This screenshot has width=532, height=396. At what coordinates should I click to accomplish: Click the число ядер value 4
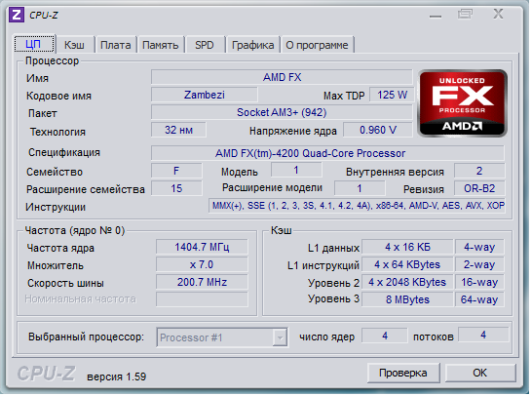click(x=385, y=336)
